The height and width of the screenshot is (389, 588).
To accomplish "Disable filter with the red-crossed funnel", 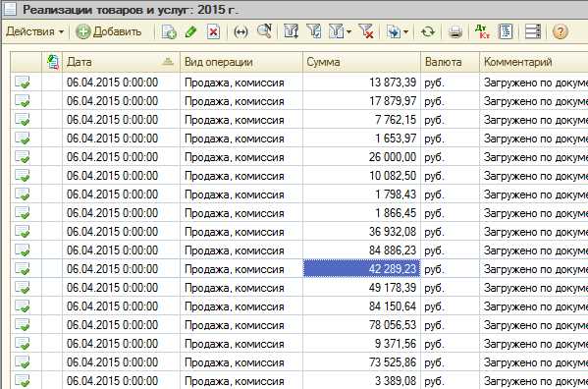I will coord(365,31).
